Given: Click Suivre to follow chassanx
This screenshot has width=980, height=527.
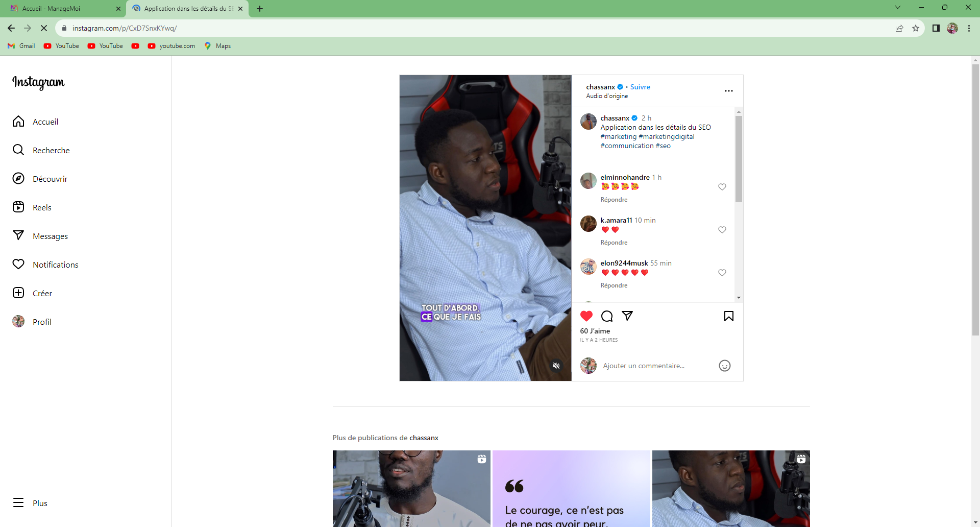Looking at the screenshot, I should point(640,87).
